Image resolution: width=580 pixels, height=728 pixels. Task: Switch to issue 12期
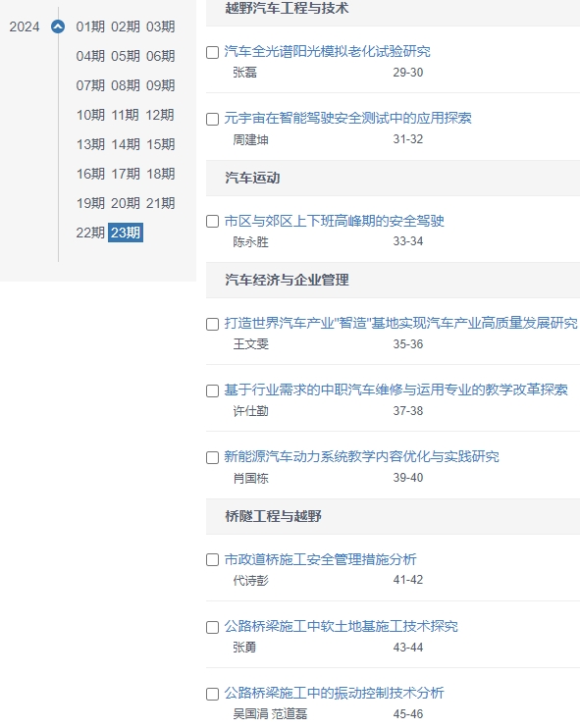tap(160, 115)
